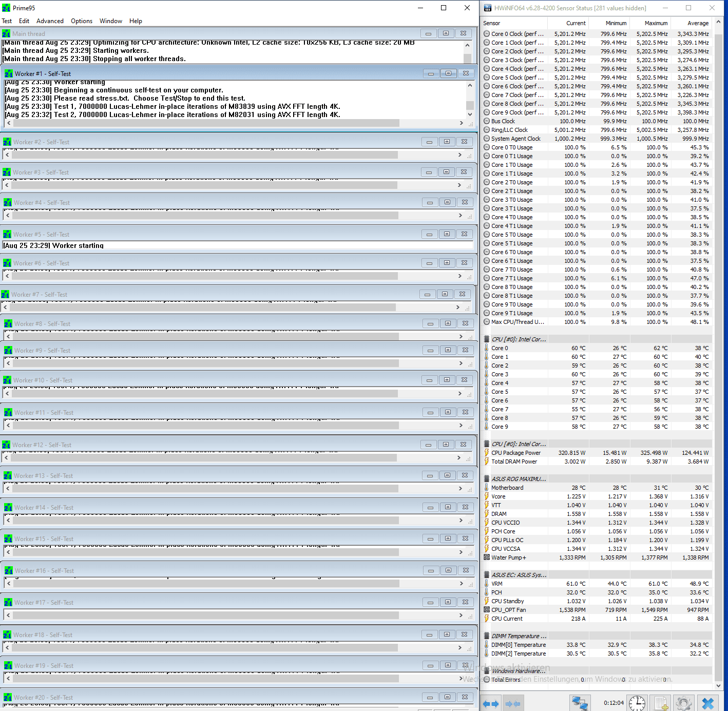The width and height of the screenshot is (728, 711).
Task: Open the Test menu
Action: [7, 21]
